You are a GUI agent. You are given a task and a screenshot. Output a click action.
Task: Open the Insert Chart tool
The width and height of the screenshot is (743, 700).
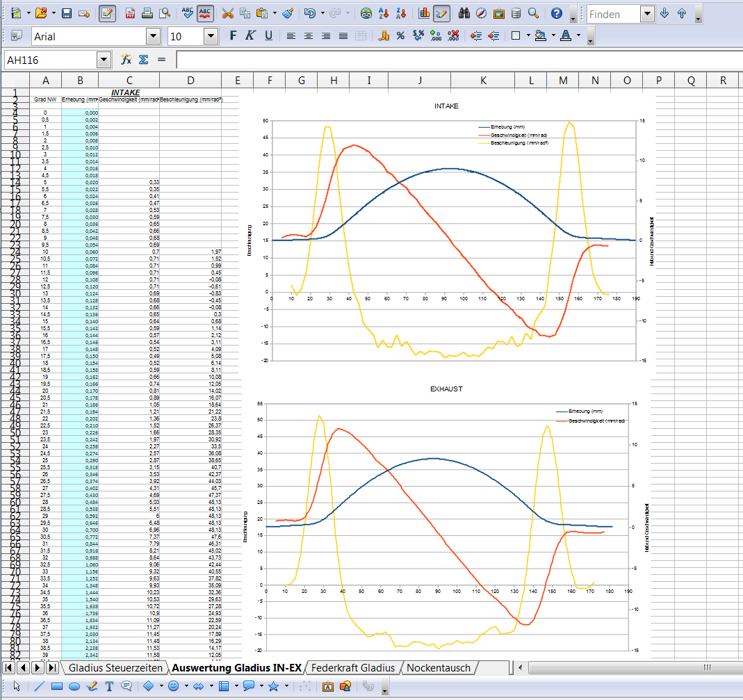click(x=425, y=13)
